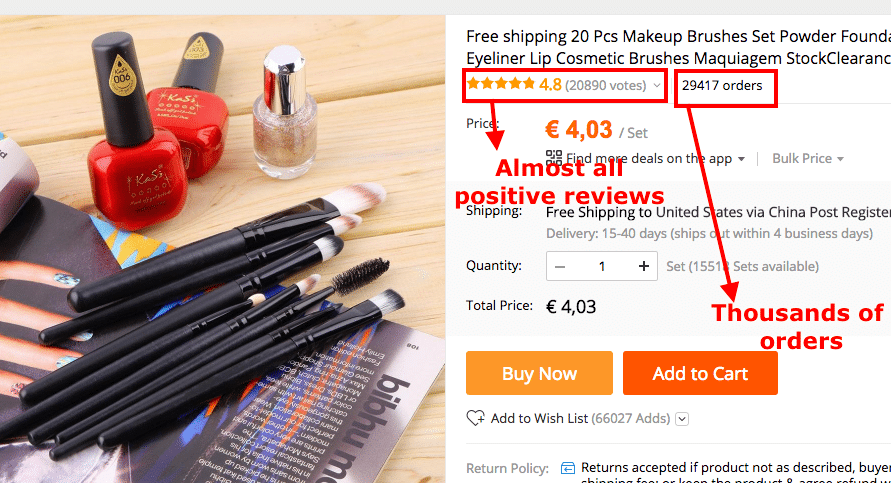This screenshot has height=483, width=891.
Task: Open the Bulk Price dropdown
Action: tap(807, 159)
